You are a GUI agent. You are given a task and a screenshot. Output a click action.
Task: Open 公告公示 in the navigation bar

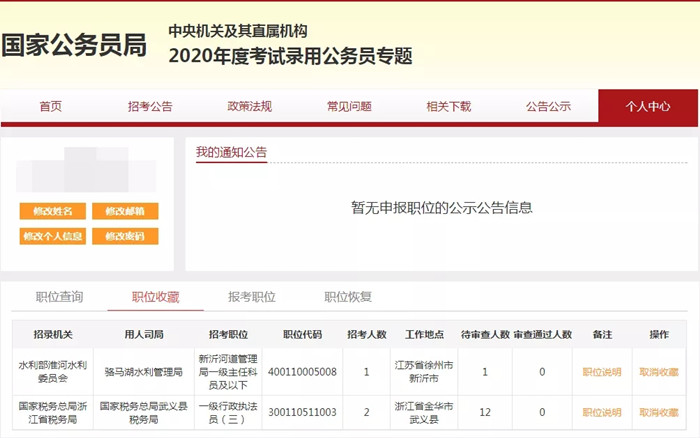(x=548, y=106)
